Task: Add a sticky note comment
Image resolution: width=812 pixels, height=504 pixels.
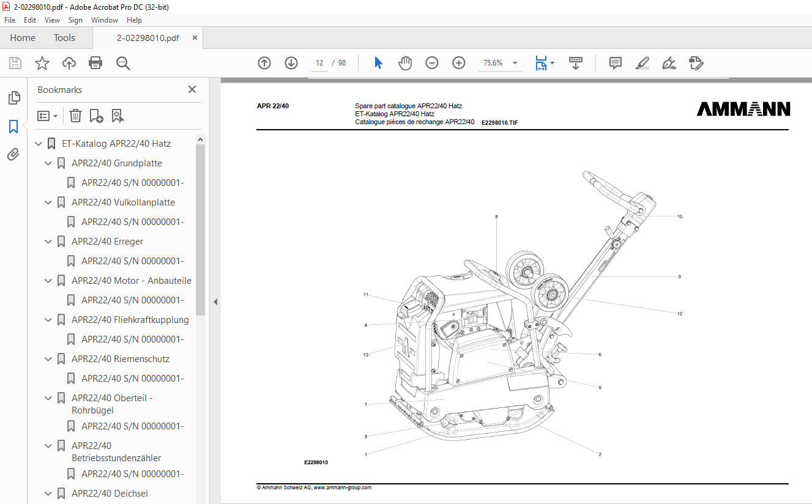Action: 616,63
